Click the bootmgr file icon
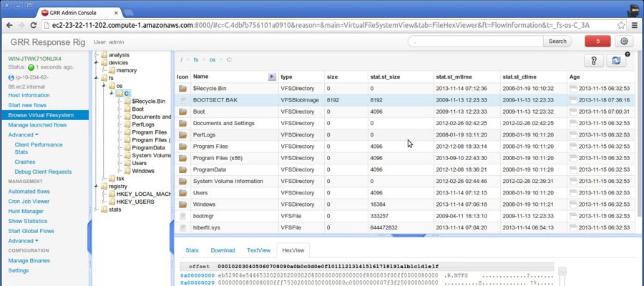Screen dimensions: 644x286 click(x=182, y=216)
